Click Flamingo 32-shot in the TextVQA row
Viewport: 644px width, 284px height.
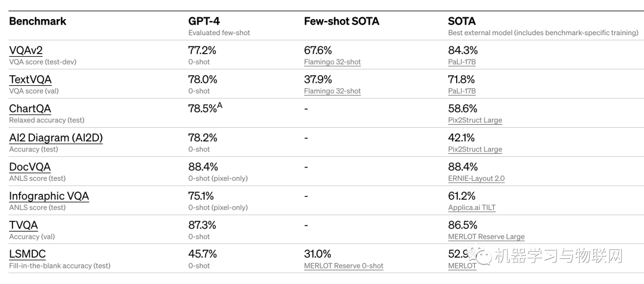click(x=332, y=91)
